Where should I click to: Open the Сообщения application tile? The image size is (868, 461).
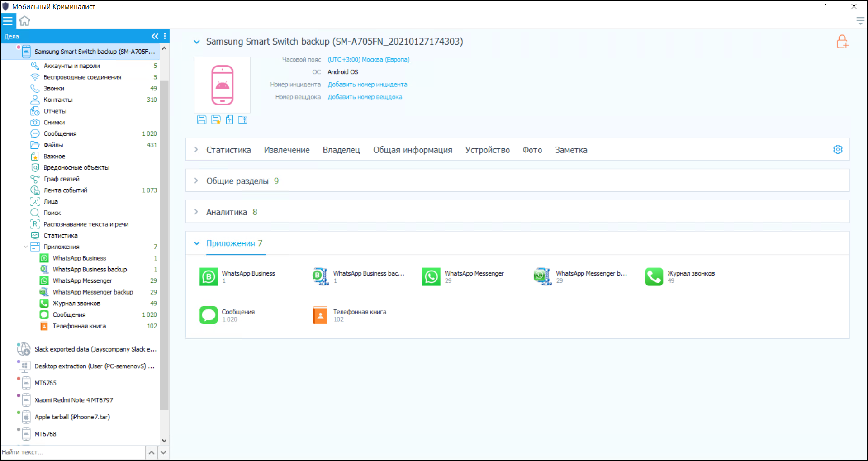click(228, 315)
